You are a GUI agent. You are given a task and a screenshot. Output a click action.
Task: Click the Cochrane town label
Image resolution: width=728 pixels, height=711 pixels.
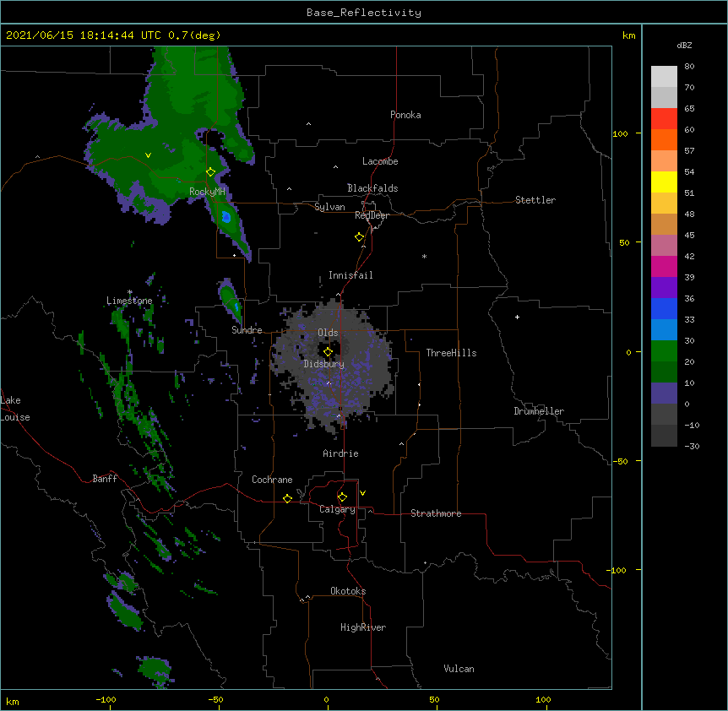click(272, 480)
